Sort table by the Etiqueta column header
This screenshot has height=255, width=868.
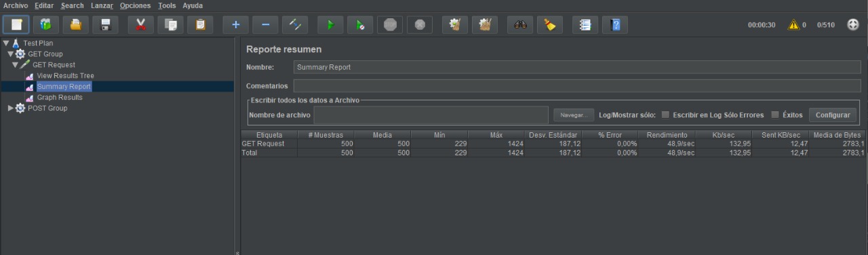click(269, 135)
